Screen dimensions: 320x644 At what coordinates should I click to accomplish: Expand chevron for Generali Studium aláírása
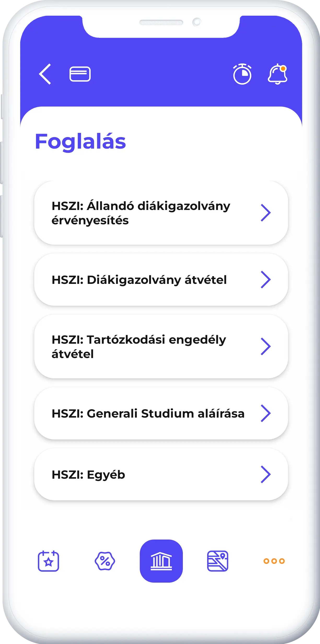pos(266,413)
